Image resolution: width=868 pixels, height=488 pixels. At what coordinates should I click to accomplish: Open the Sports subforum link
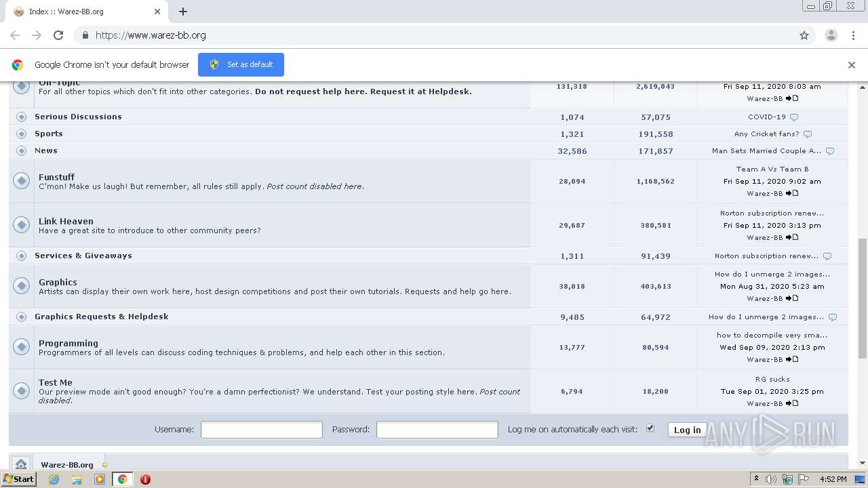(49, 134)
